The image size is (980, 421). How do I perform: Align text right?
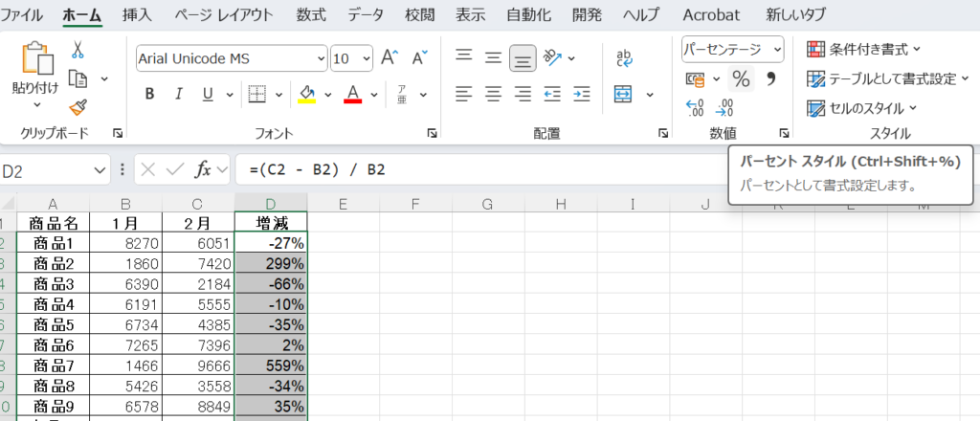[x=523, y=95]
